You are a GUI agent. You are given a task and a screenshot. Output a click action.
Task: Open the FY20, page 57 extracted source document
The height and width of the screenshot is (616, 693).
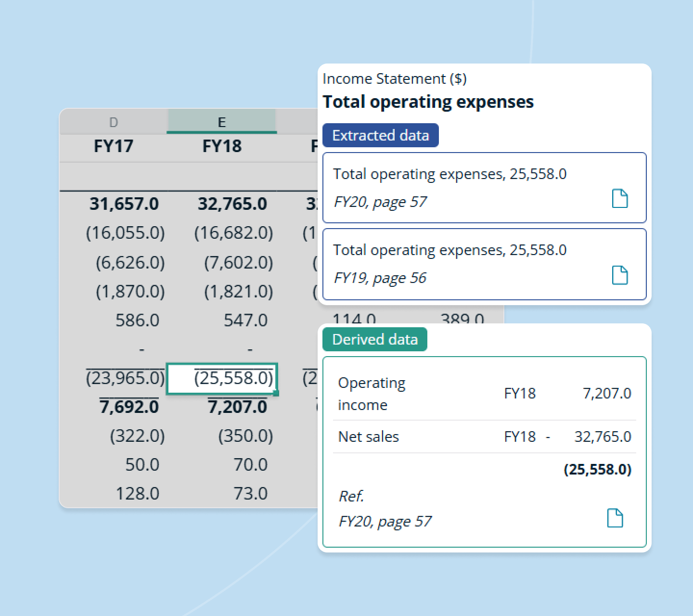click(x=619, y=198)
